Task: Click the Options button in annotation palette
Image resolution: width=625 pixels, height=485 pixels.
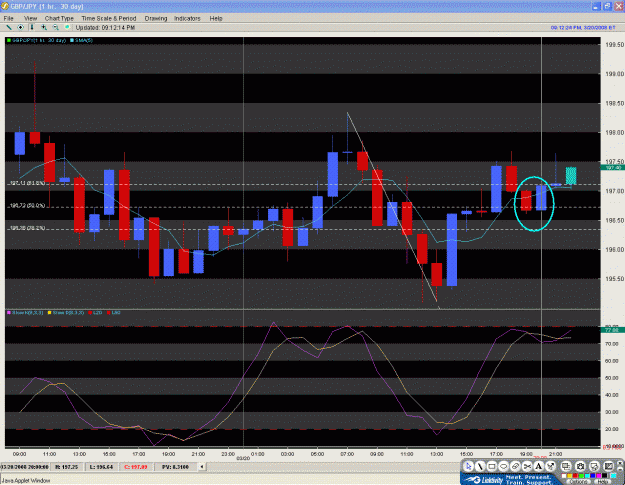Action: [578, 481]
